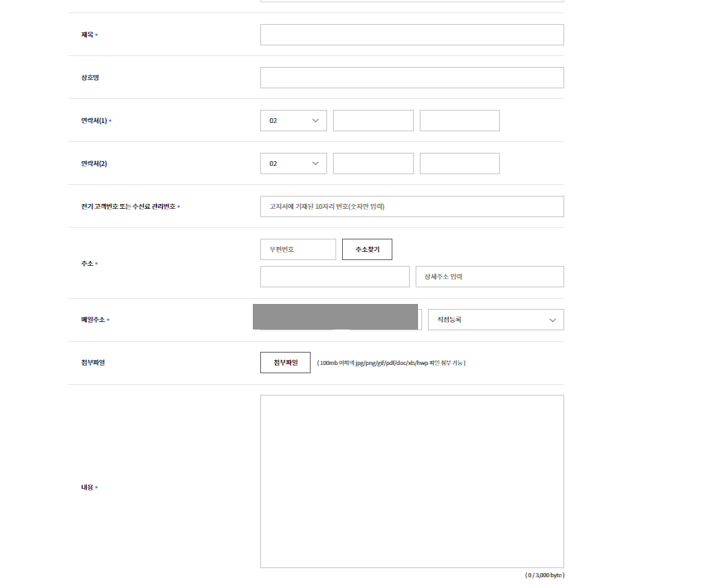Click the 연락처(2) last number field
Viewport: 713px width, 588px height.
[459, 164]
